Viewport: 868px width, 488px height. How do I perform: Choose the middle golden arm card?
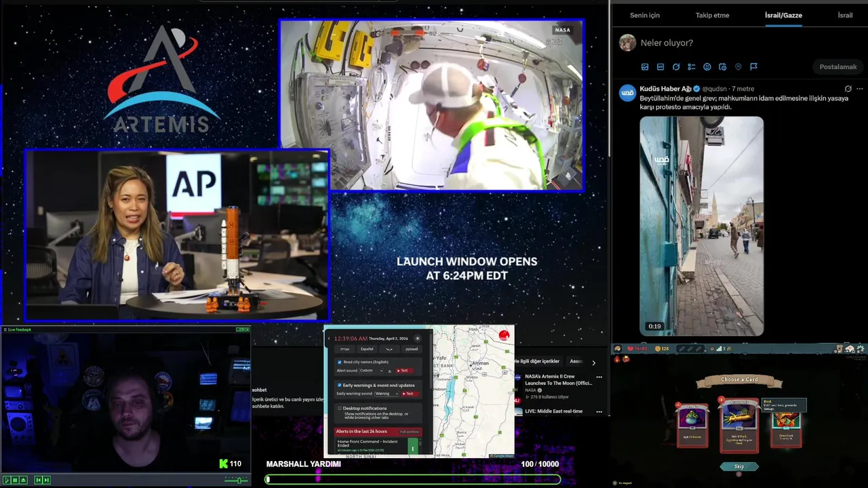[x=740, y=426]
